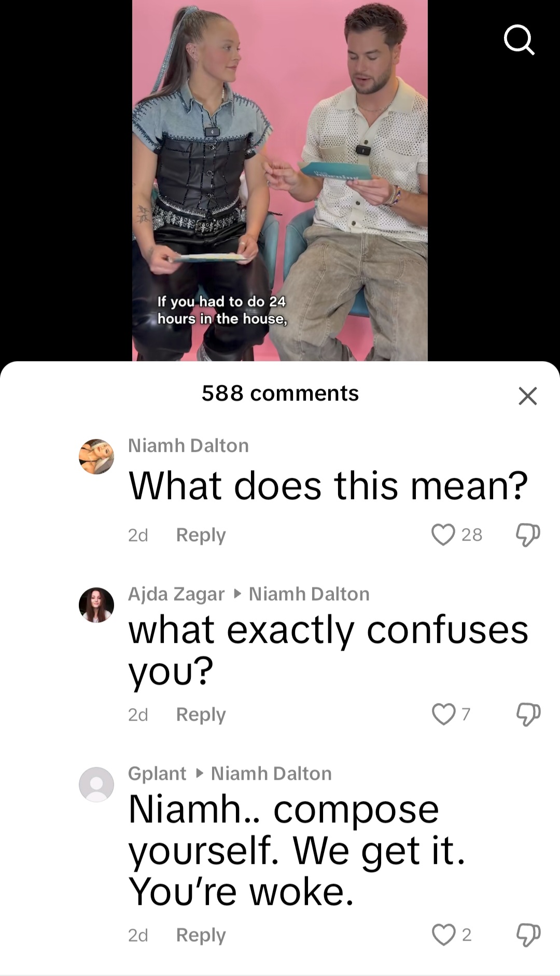This screenshot has height=976, width=560.
Task: Close the comments panel
Action: point(527,396)
